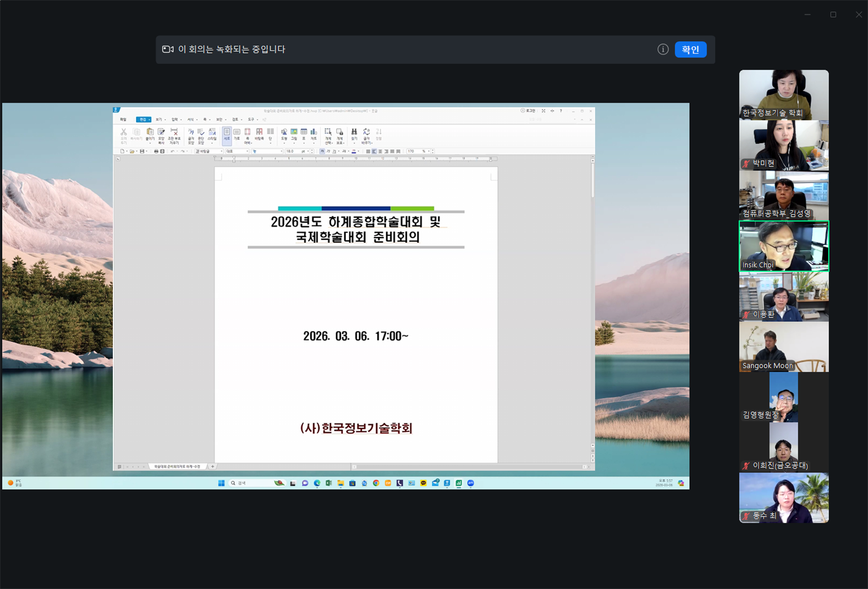Click the 로그인 link in Hangul title bar
This screenshot has width=868, height=589.
[x=528, y=111]
